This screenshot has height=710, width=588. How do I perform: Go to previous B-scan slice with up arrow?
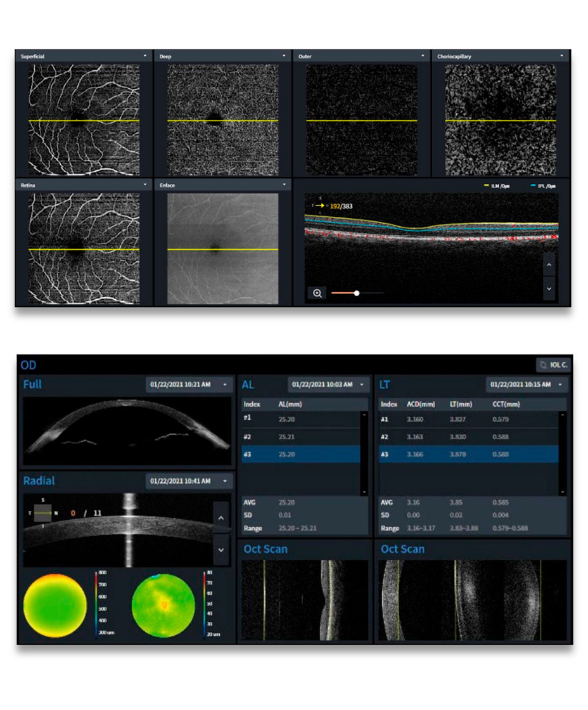click(549, 264)
